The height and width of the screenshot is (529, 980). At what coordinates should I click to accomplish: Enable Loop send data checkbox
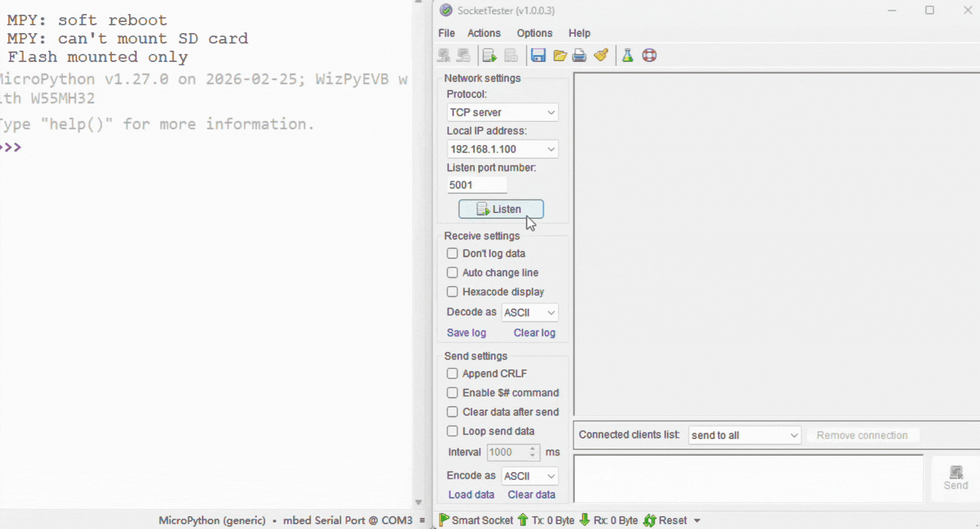pos(452,431)
